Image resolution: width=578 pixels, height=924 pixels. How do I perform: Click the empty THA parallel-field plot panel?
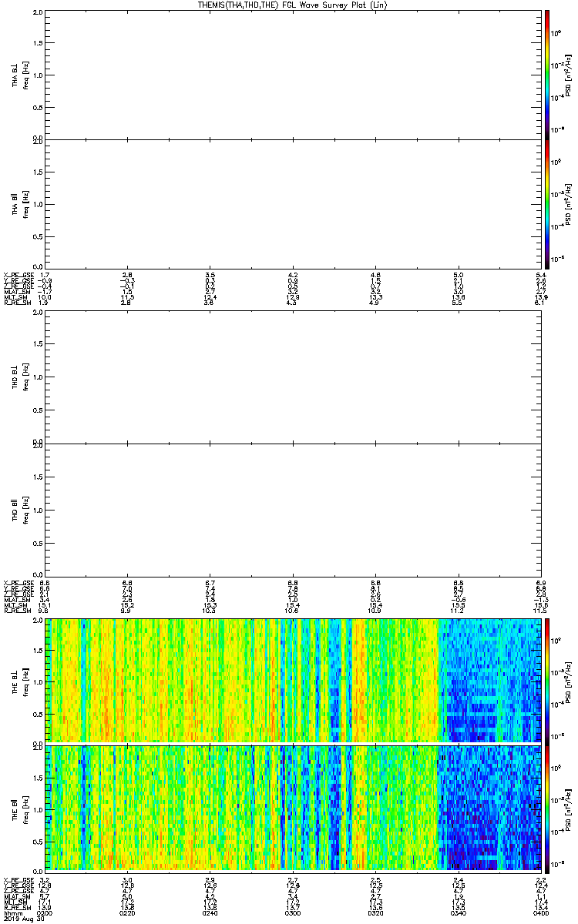pos(292,204)
